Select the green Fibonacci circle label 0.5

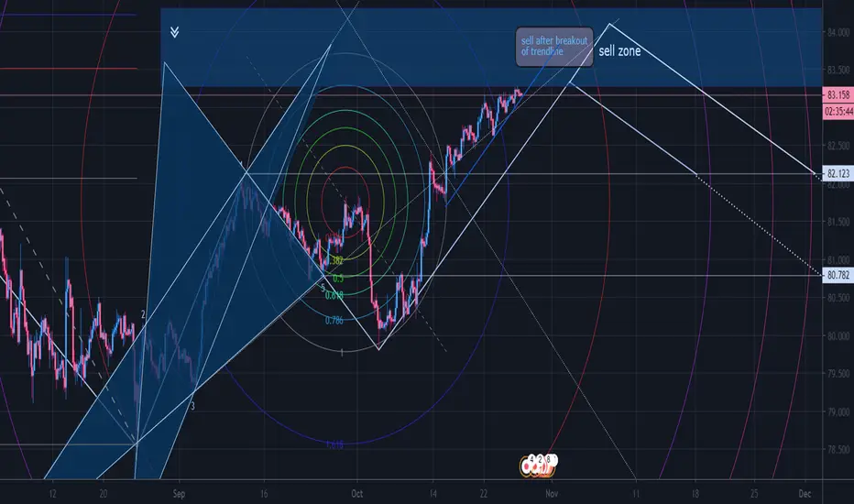tap(338, 279)
